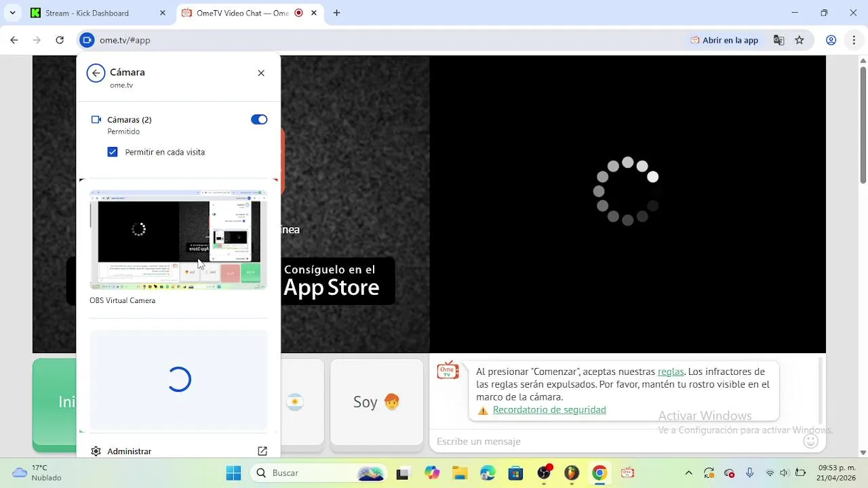
Task: Open File Explorer from taskbar
Action: [x=460, y=473]
